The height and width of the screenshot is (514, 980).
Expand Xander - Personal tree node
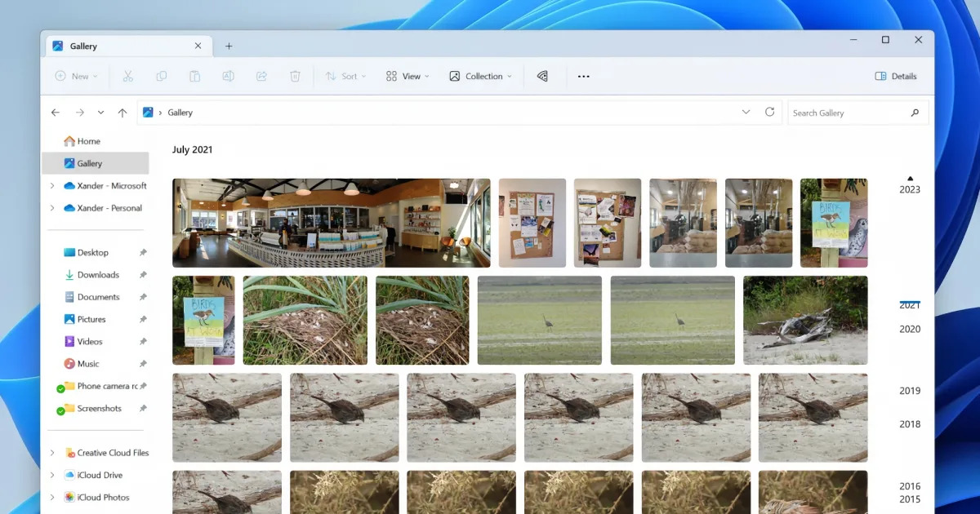click(52, 208)
